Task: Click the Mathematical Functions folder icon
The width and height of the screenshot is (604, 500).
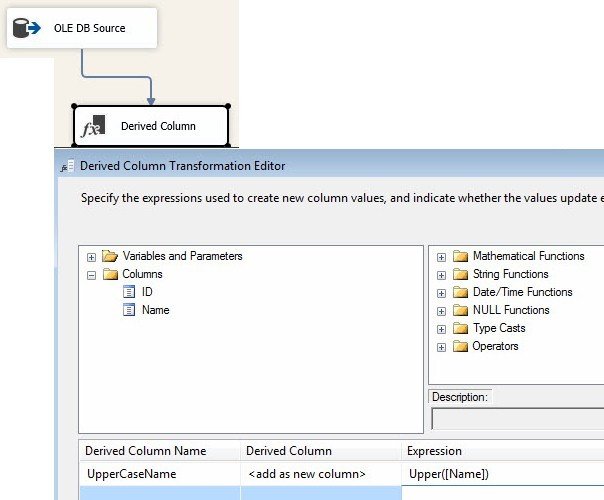Action: [460, 256]
